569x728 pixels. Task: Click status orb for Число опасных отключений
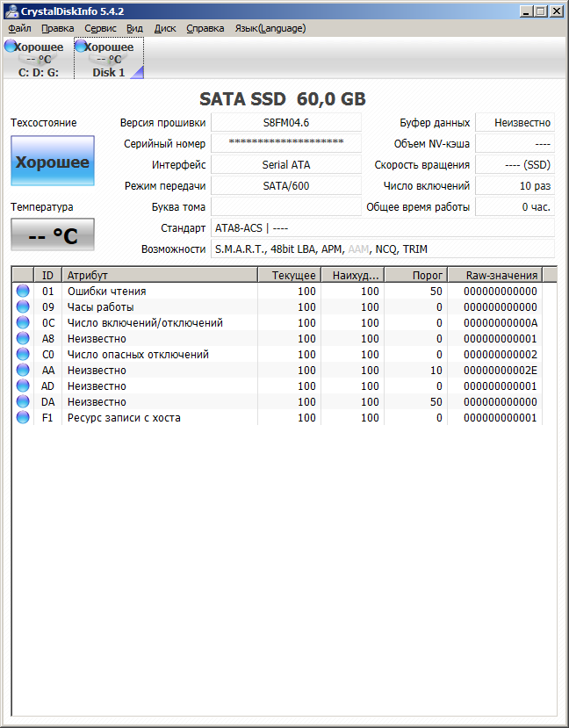click(23, 355)
